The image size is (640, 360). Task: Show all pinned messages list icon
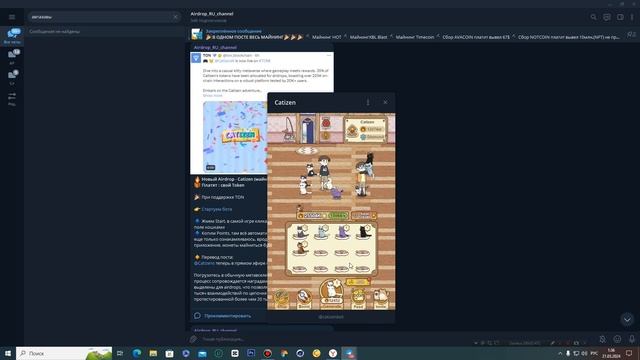631,35
